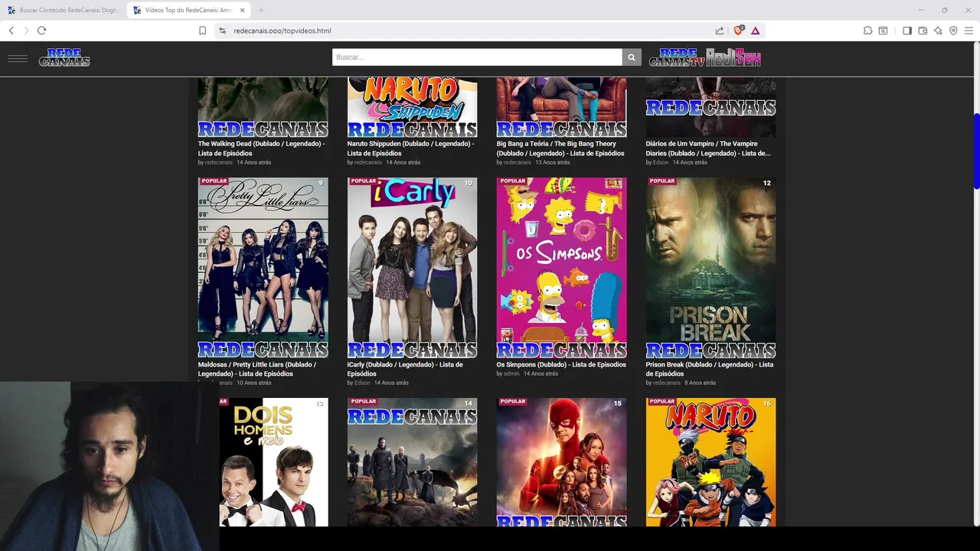Open Brave Rewards triangle icon
The height and width of the screenshot is (551, 980).
tap(755, 31)
